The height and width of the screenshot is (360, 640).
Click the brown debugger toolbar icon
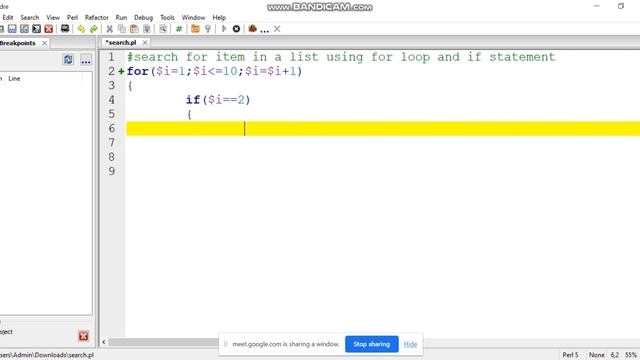point(252,28)
